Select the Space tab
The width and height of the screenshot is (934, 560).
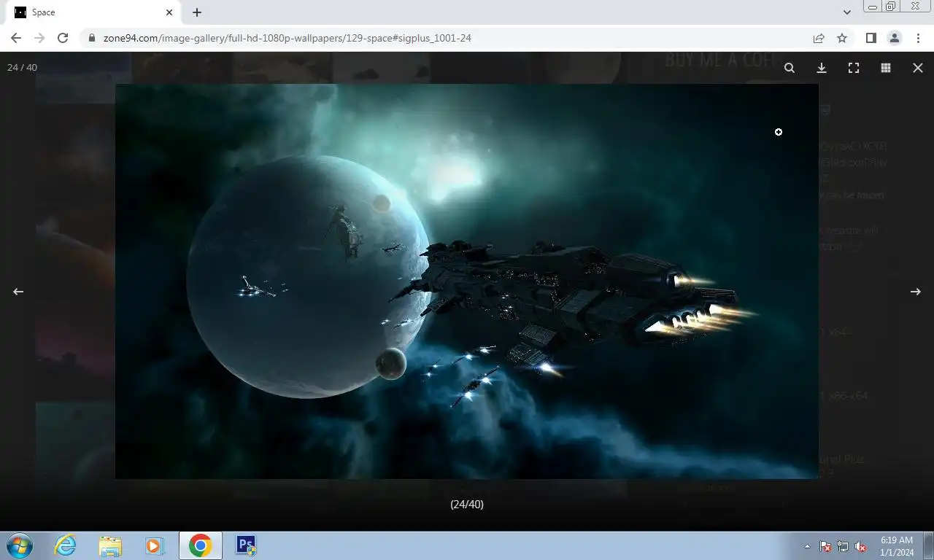[x=93, y=12]
